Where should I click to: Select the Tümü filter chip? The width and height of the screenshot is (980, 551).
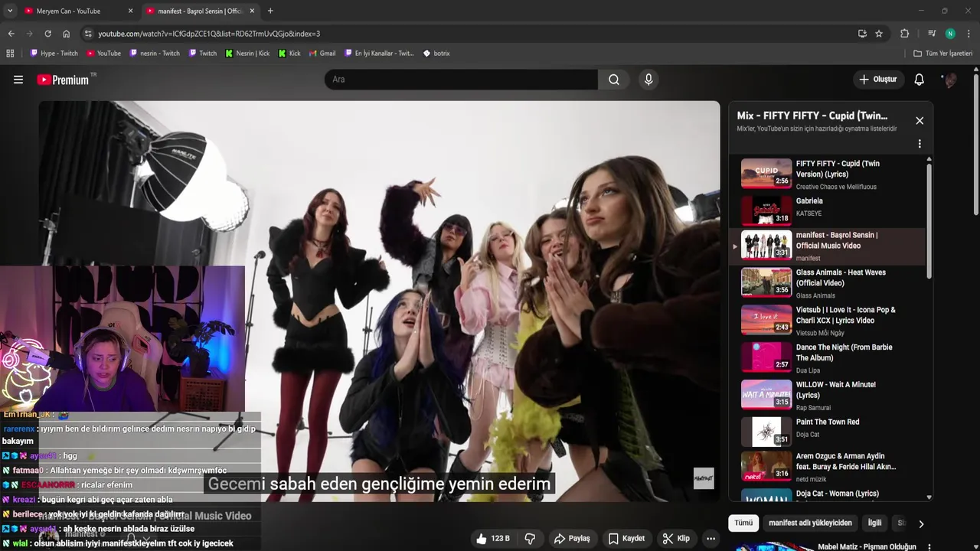(743, 523)
